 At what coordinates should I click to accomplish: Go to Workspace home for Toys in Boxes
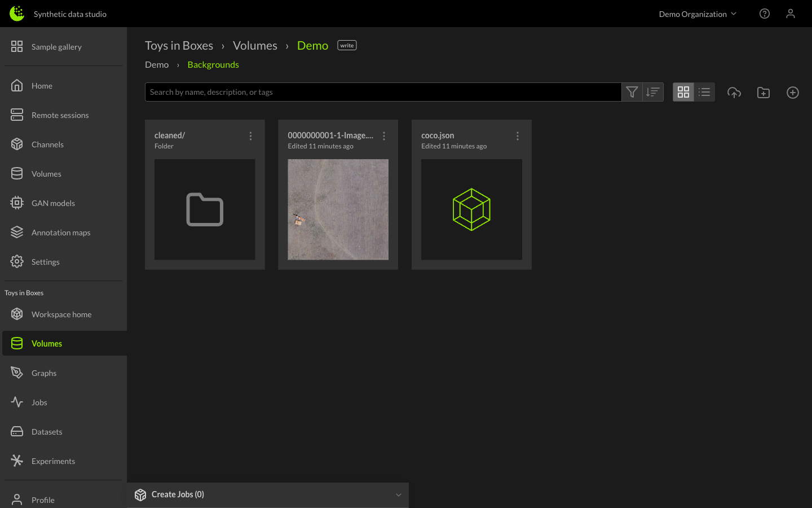(x=61, y=314)
